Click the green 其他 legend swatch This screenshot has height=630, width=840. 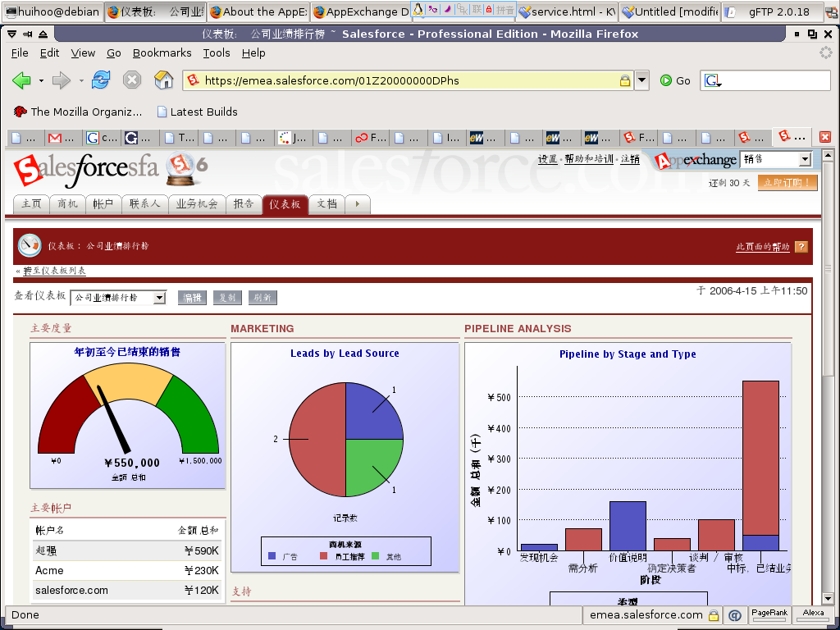pos(375,556)
